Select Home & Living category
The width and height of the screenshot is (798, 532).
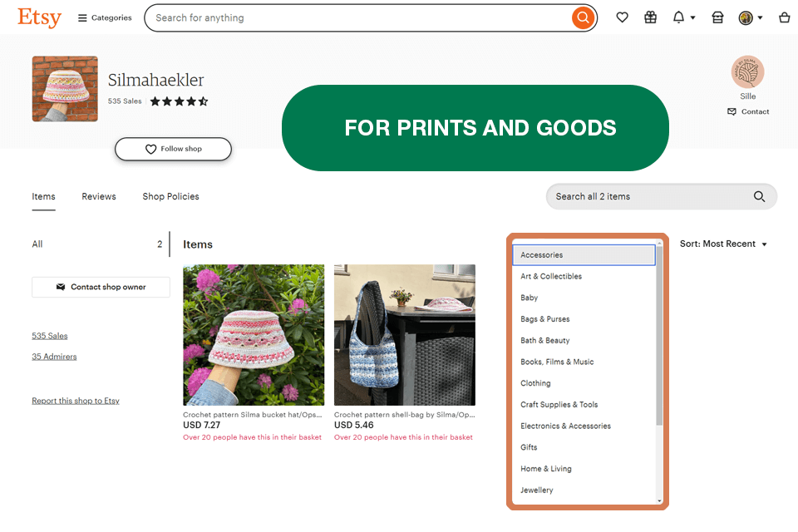584,469
